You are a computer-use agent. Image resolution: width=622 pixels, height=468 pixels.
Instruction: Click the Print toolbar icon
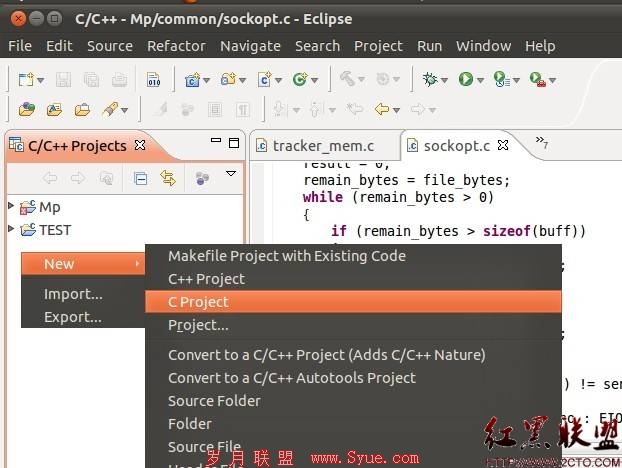point(119,80)
